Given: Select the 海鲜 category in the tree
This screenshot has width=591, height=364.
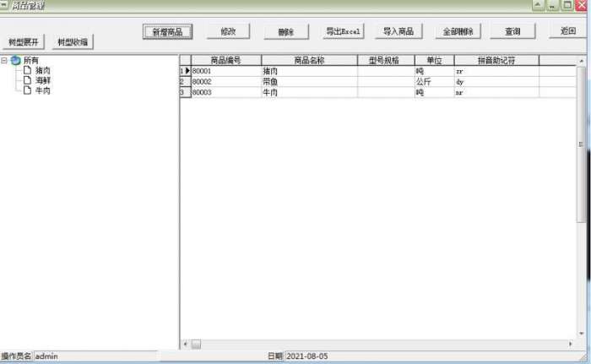Looking at the screenshot, I should pos(42,80).
